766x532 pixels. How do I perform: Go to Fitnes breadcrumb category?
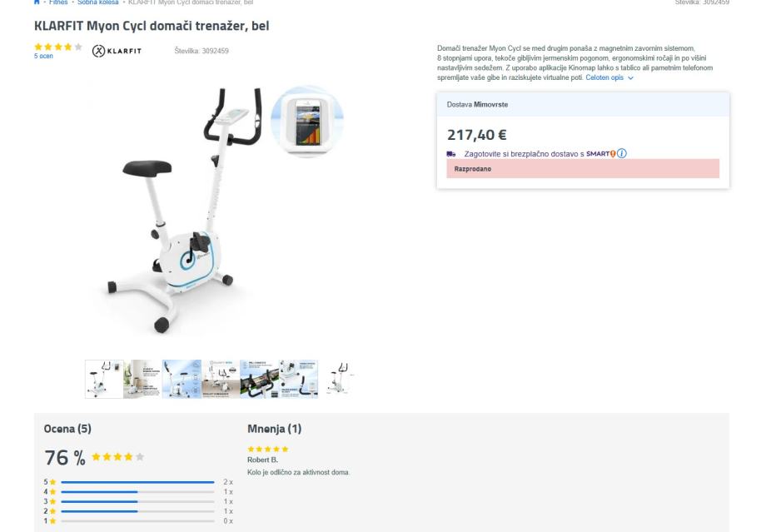[58, 2]
